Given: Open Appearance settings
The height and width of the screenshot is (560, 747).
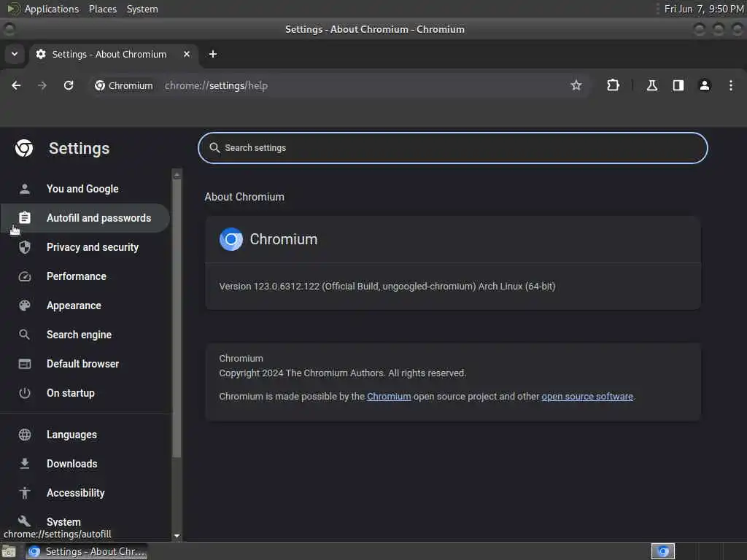Looking at the screenshot, I should point(85,306).
